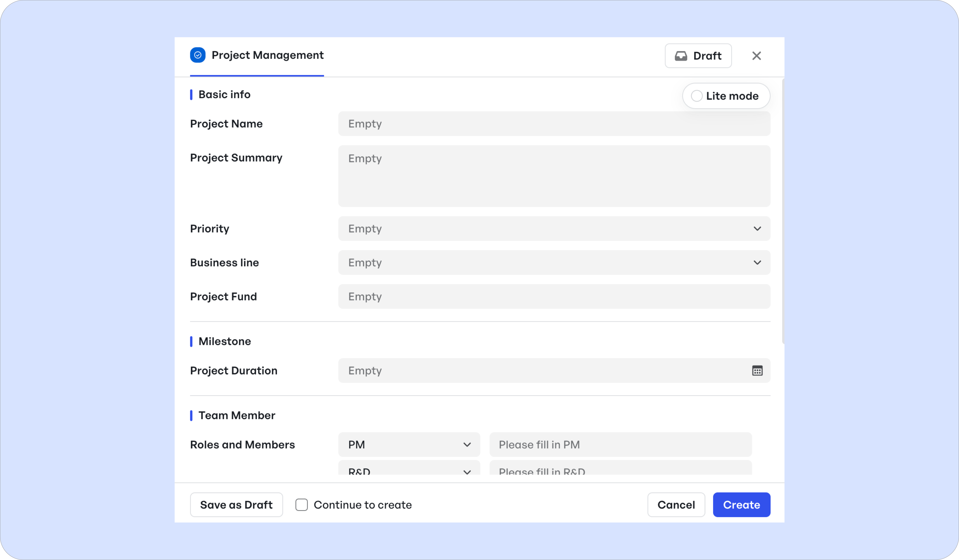
Task: Check the Continue to create checkbox
Action: (301, 505)
